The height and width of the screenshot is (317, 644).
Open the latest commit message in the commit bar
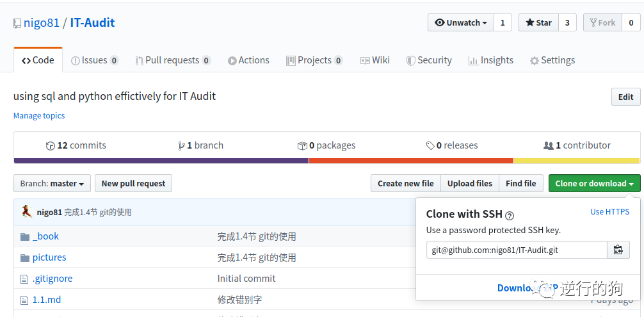tap(98, 212)
